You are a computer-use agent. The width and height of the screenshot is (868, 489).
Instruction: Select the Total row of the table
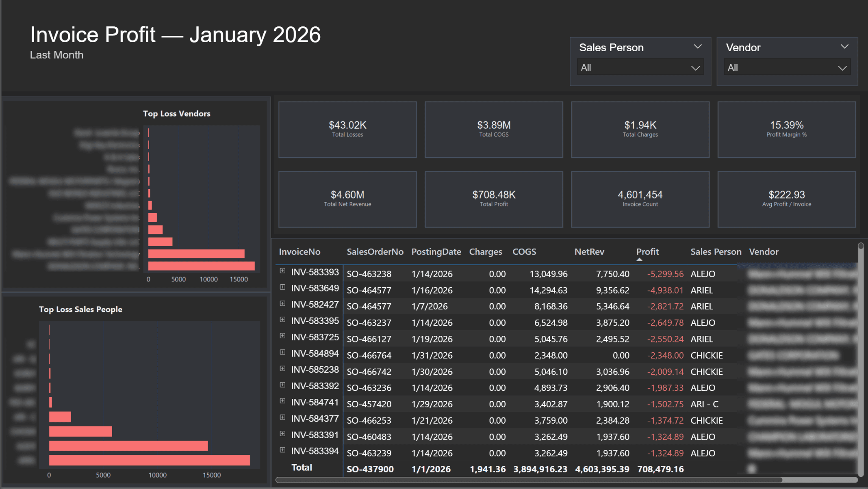(302, 468)
